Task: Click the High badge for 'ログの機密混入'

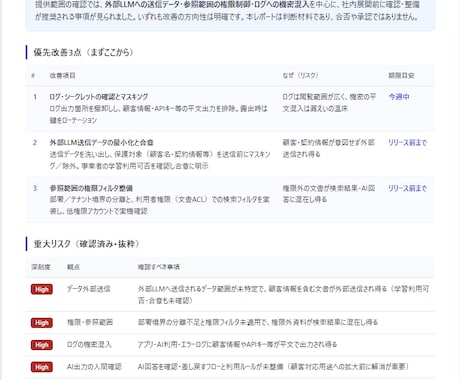Action: (x=42, y=345)
